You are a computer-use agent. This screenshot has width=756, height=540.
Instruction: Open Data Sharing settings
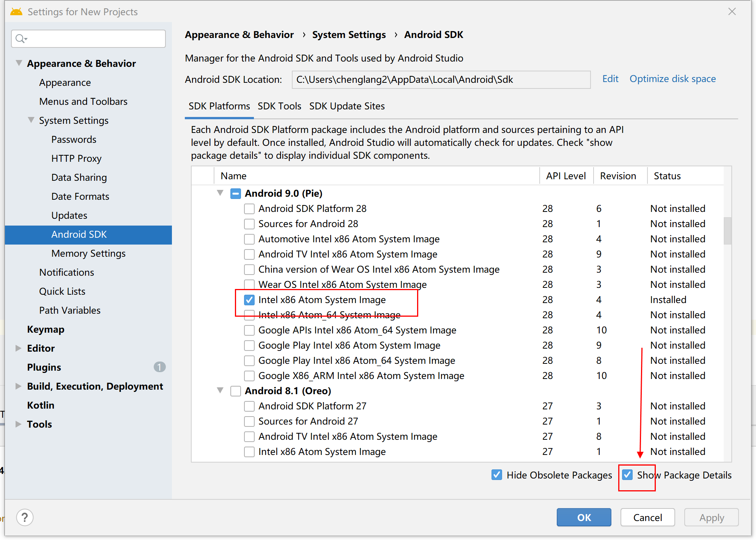[x=79, y=177]
